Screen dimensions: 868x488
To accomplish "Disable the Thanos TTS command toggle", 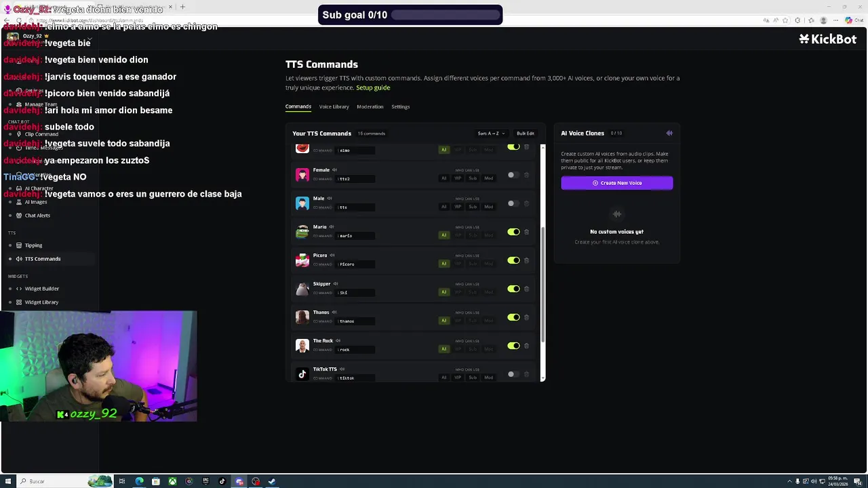I will pos(513,317).
